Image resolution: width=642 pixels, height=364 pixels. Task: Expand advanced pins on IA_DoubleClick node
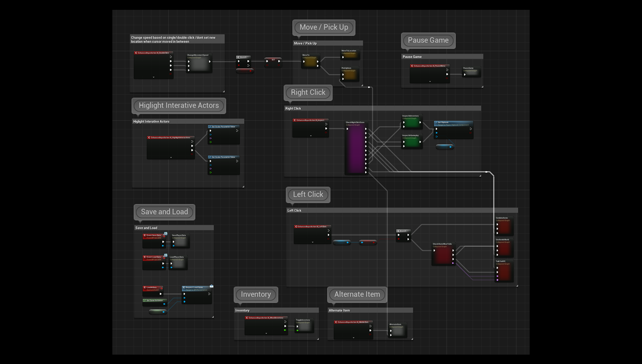(153, 77)
